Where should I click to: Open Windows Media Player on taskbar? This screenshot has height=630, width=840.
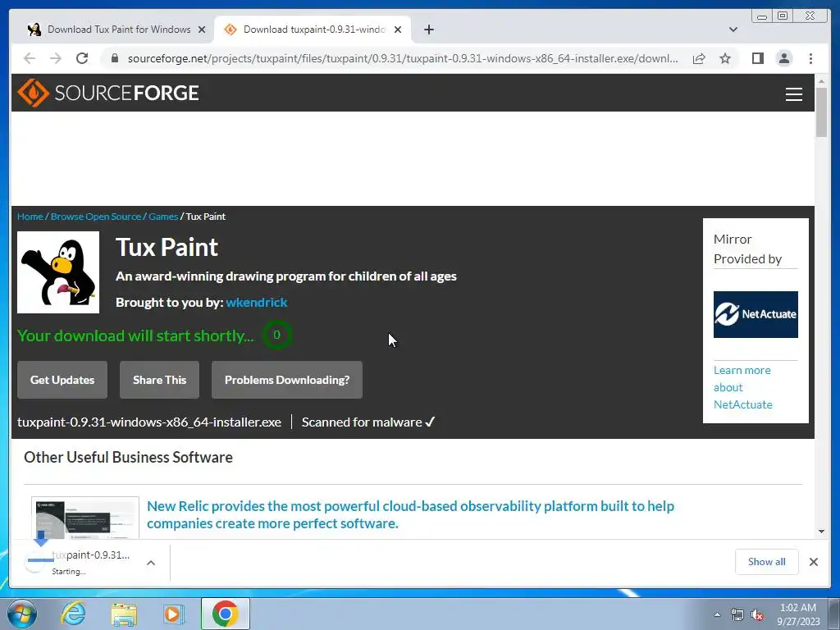(174, 614)
